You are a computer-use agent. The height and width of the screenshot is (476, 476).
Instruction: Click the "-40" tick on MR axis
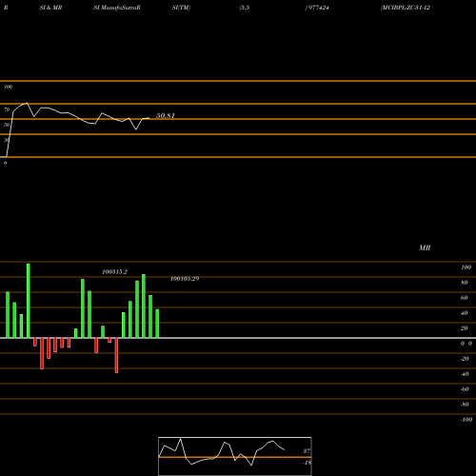(x=465, y=374)
